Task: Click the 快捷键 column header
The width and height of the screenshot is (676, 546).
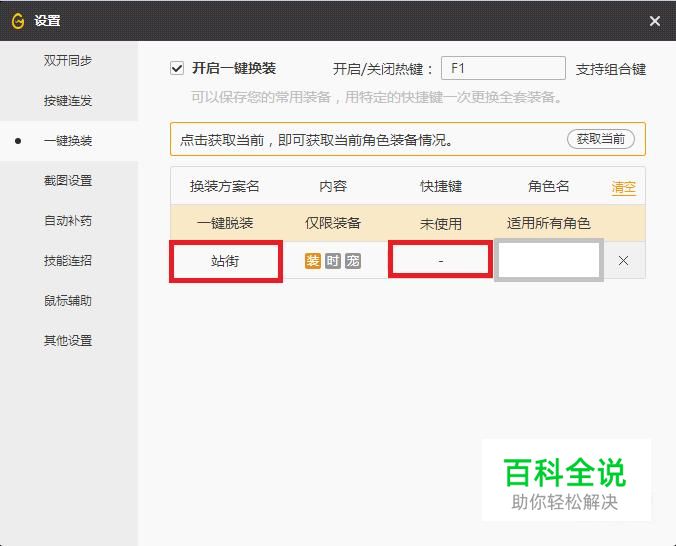Action: 441,186
